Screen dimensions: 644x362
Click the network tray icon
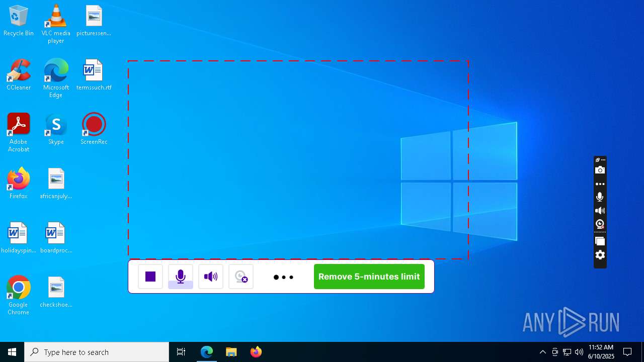(567, 352)
